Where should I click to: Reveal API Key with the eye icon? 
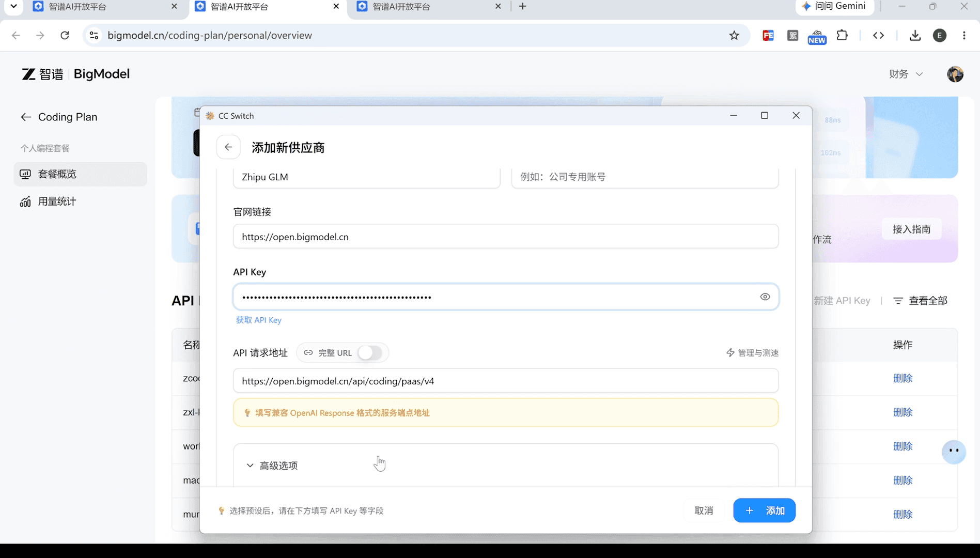pos(765,297)
